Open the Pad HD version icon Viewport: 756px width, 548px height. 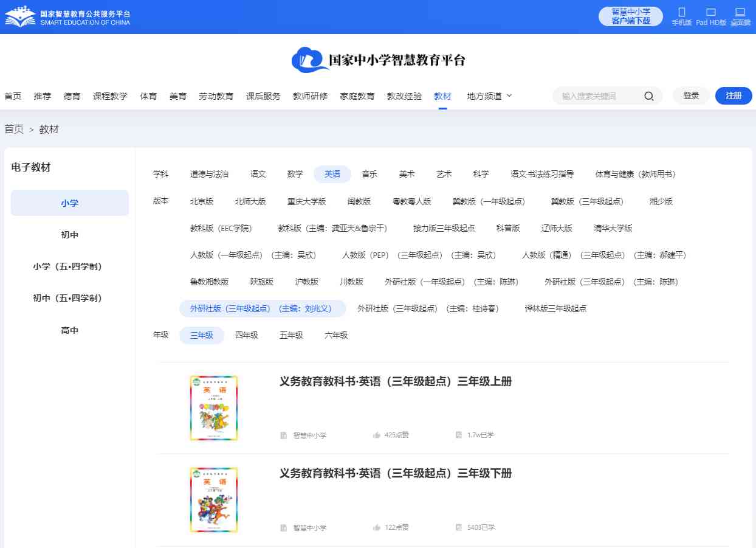[710, 13]
